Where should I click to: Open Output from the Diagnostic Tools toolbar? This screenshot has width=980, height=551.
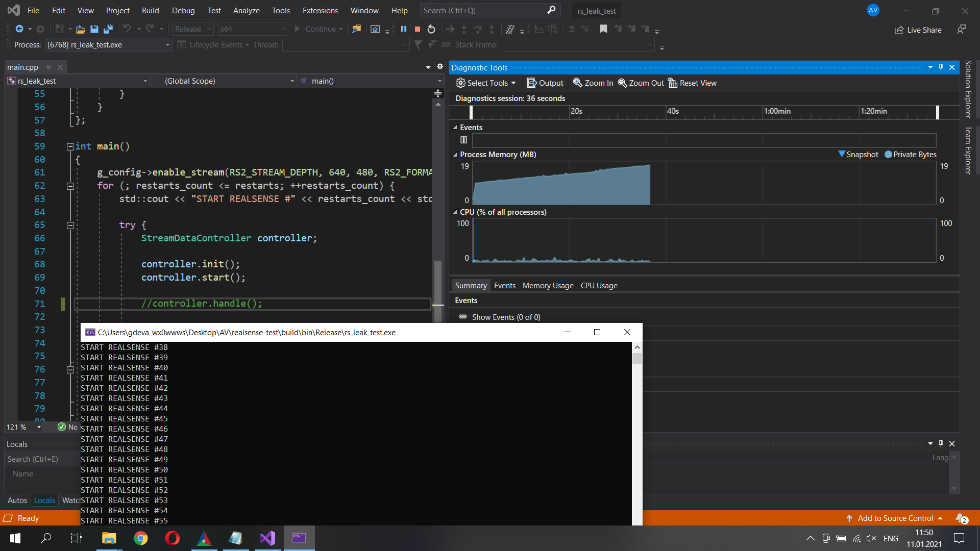click(545, 83)
